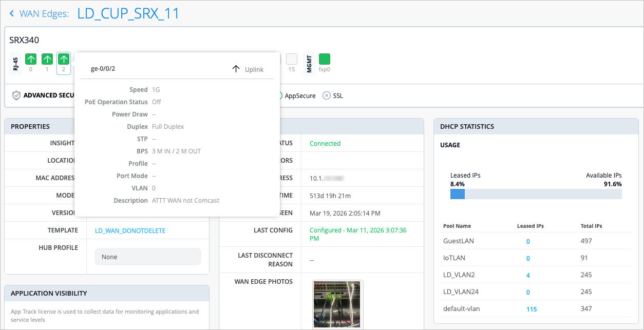Image resolution: width=644 pixels, height=330 pixels.
Task: Click the Configured - Mar 11, 2026 text
Action: [x=358, y=235]
